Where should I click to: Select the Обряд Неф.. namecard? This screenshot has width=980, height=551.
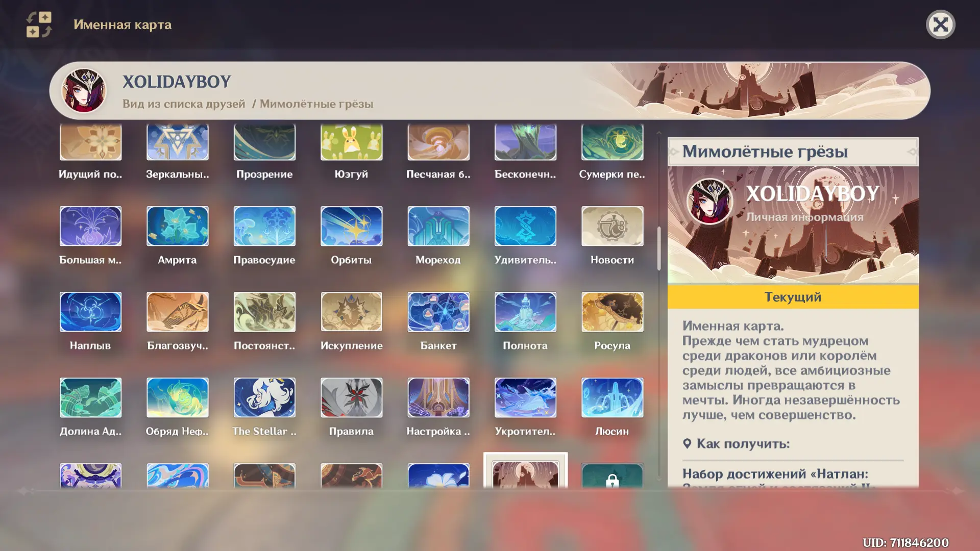pos(178,397)
